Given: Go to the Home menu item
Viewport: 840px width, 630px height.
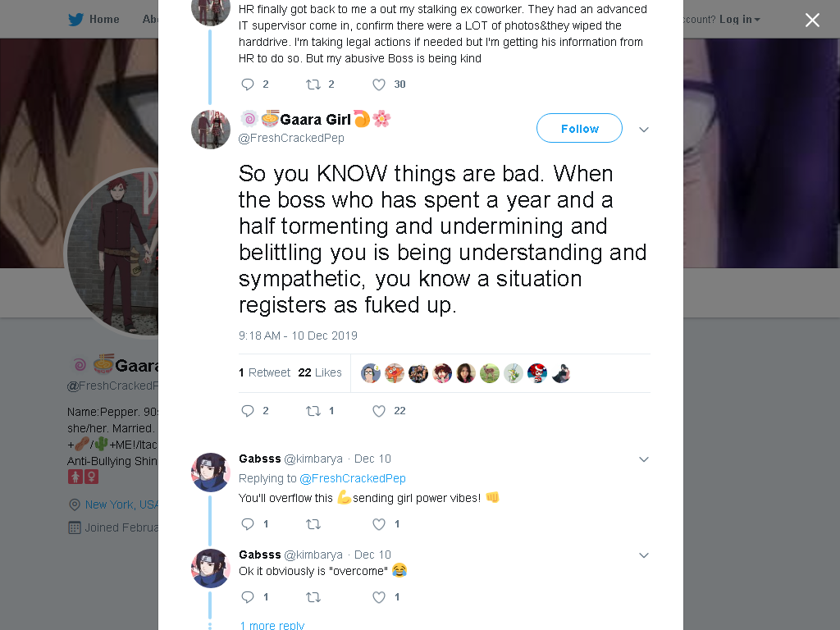Looking at the screenshot, I should 104,20.
